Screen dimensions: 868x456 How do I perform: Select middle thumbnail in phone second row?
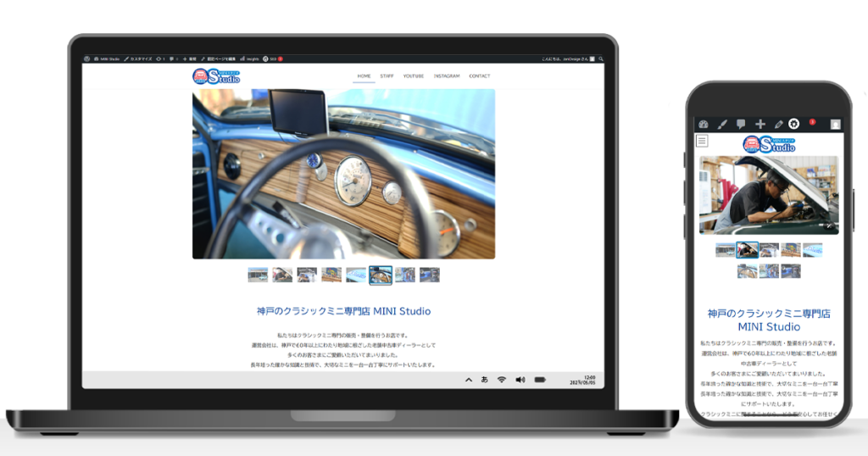coord(769,271)
